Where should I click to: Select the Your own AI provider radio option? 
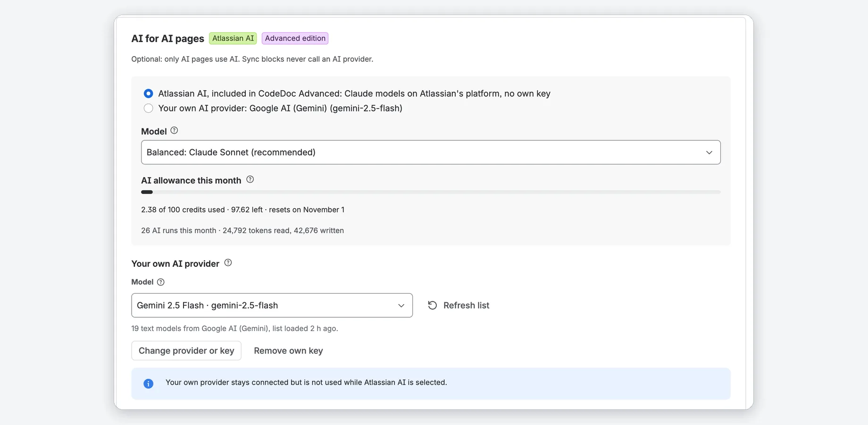(148, 108)
